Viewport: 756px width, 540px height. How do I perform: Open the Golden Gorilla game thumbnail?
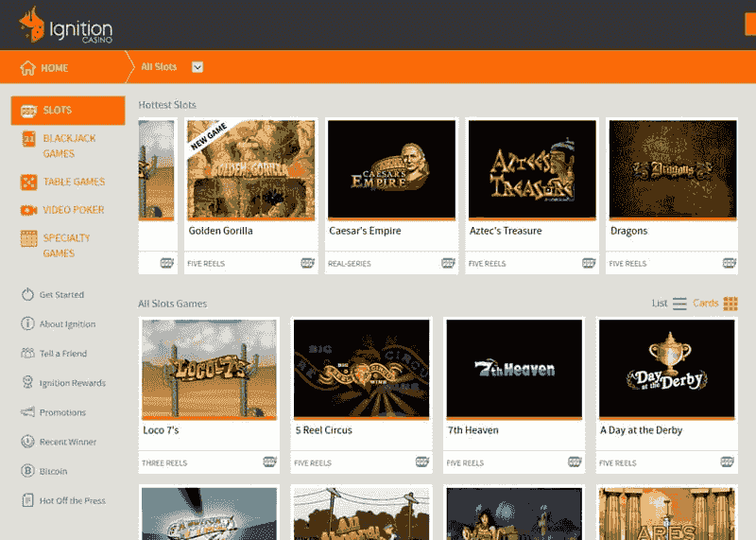(250, 170)
